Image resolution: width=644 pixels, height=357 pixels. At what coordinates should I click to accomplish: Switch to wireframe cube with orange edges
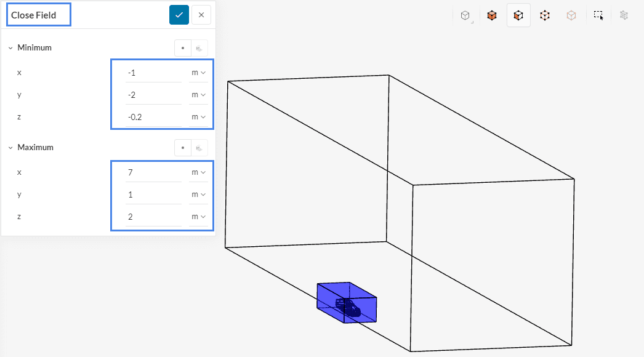pyautogui.click(x=545, y=15)
